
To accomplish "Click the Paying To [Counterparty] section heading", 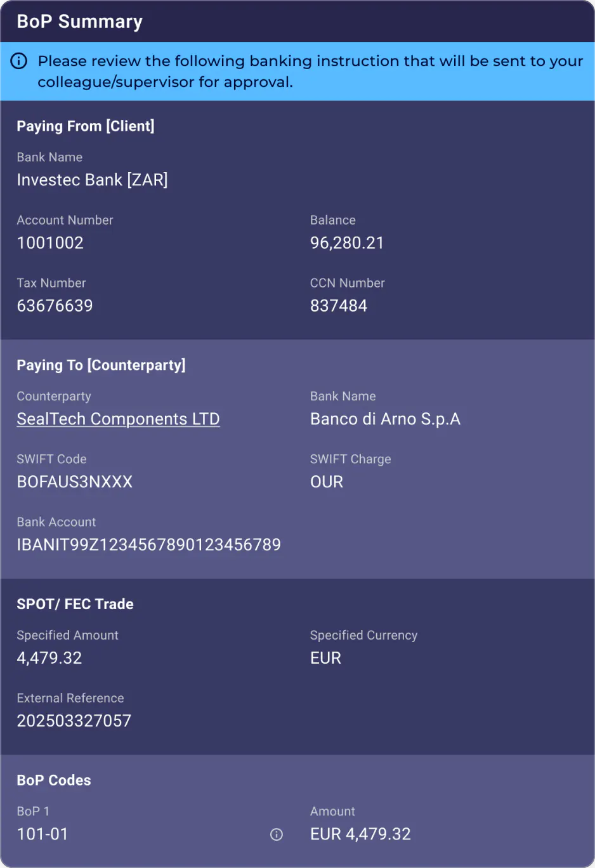I will 101,365.
